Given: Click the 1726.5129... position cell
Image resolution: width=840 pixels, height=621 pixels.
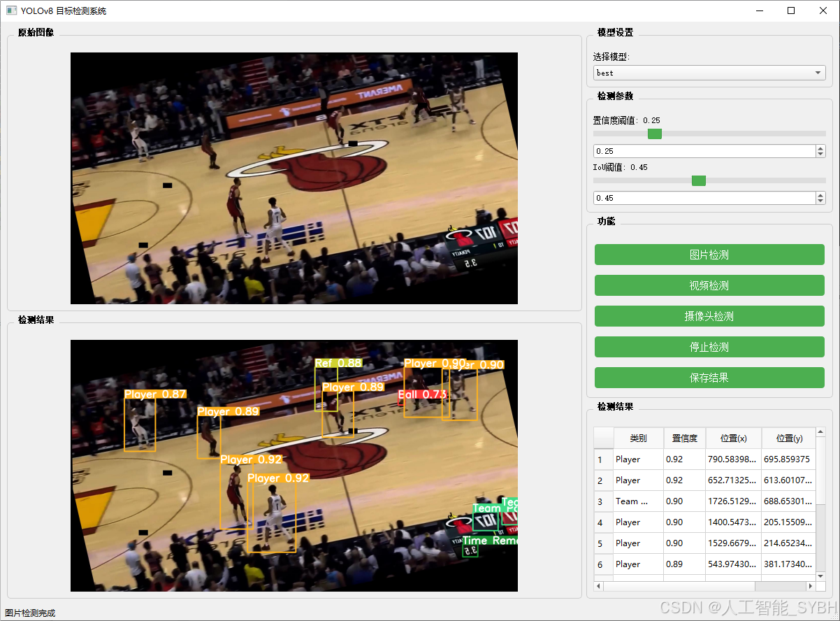Looking at the screenshot, I should 733,501.
